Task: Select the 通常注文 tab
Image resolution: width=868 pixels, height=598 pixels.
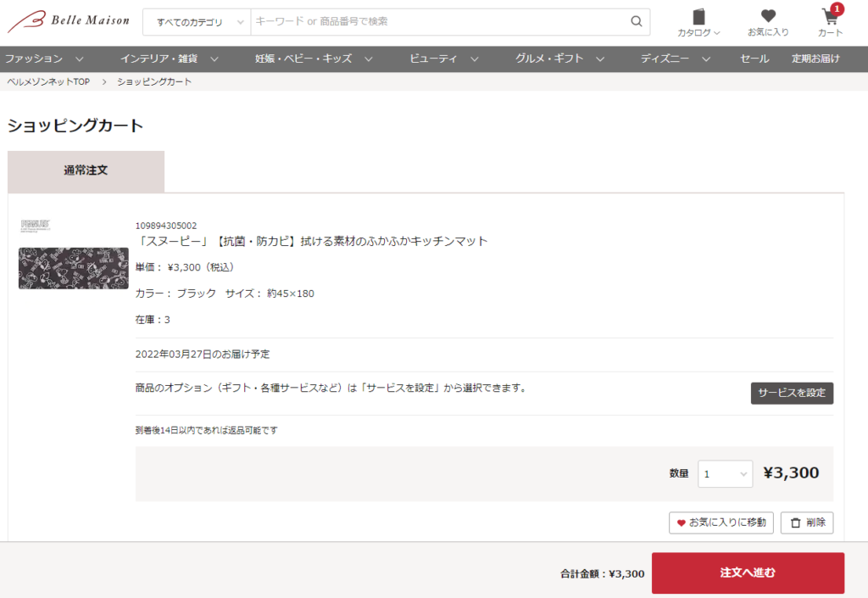Action: tap(86, 171)
